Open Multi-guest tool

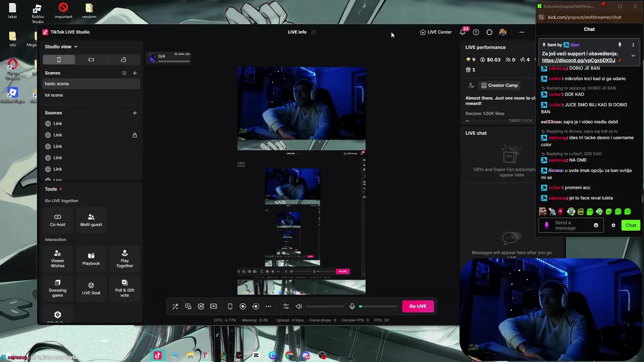pos(91,220)
